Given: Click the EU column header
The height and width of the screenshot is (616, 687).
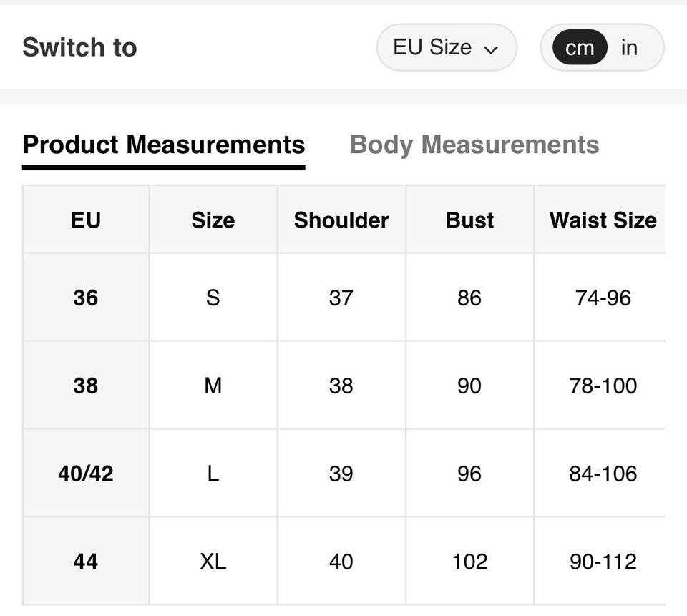Looking at the screenshot, I should click(86, 220).
